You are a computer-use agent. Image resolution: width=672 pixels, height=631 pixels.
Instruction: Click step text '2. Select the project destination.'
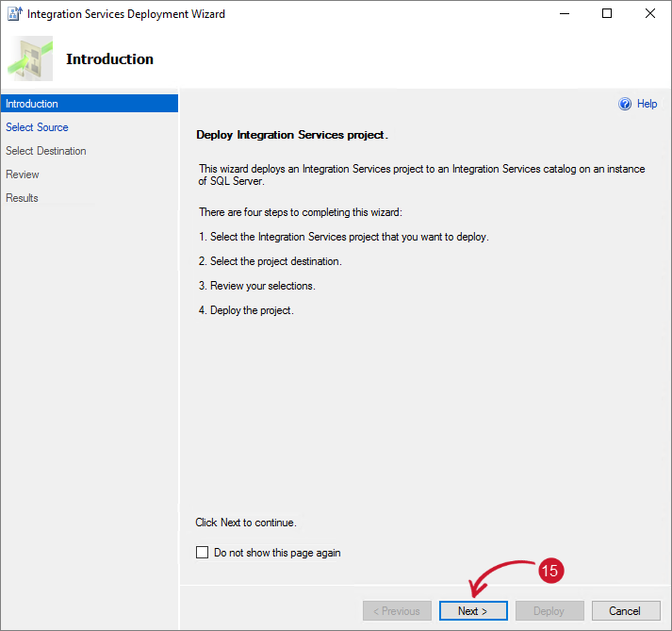[x=270, y=261]
